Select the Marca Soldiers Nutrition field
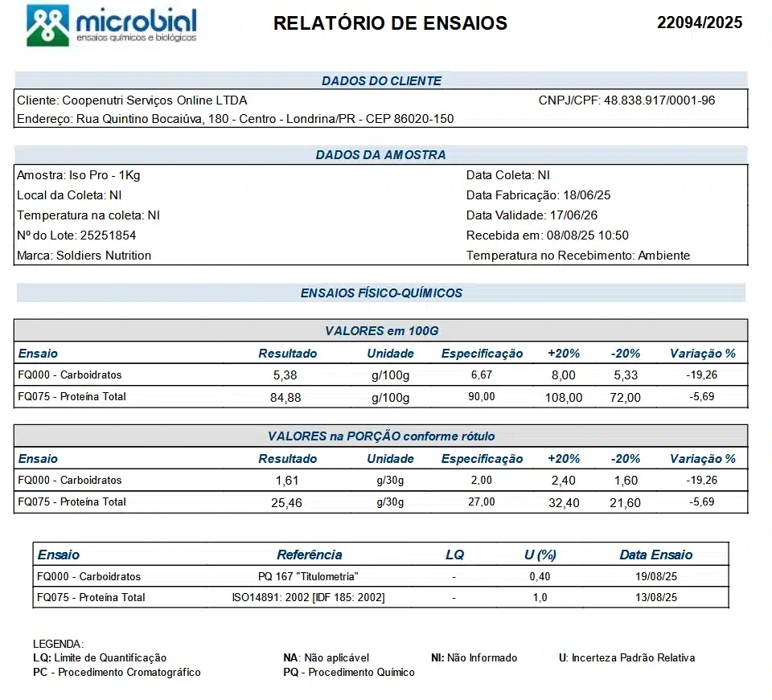Screen dimensions: 772x700 (x=84, y=256)
